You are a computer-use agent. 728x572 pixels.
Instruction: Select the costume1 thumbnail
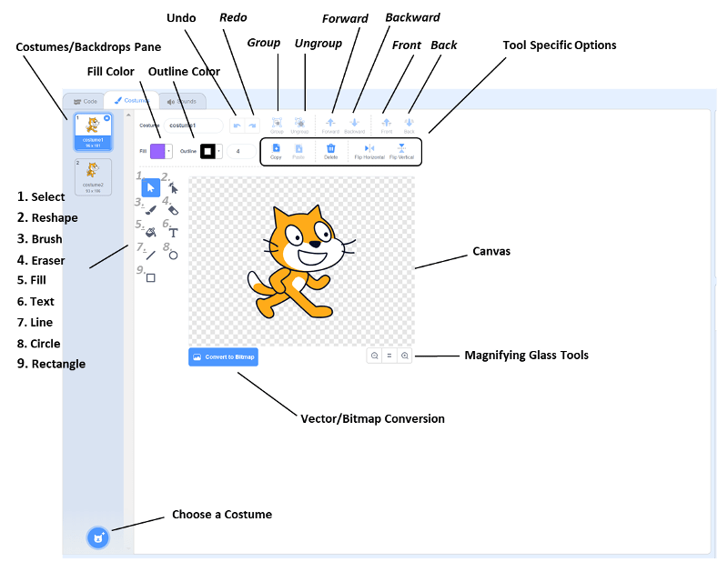click(x=93, y=132)
